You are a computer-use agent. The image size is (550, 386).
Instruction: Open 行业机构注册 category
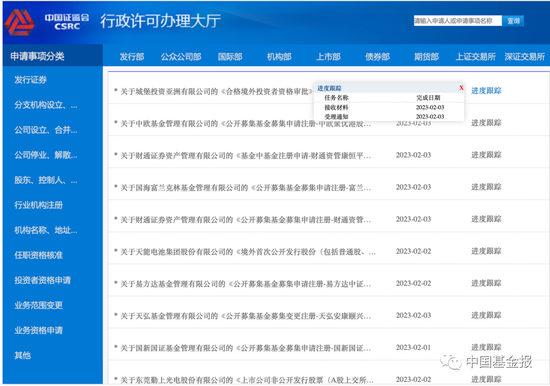39,205
